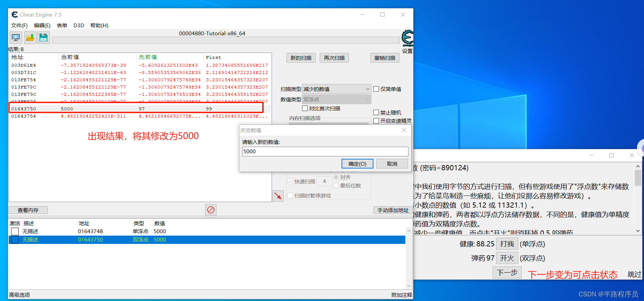Click 下一步 button in Tutorial window

click(x=507, y=273)
